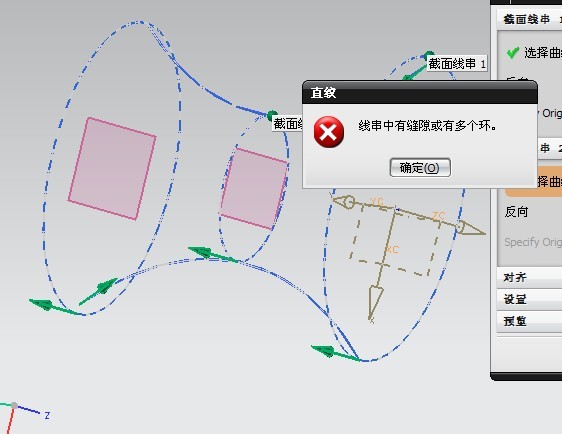Expand the 设置 section
562x434 pixels.
530,299
